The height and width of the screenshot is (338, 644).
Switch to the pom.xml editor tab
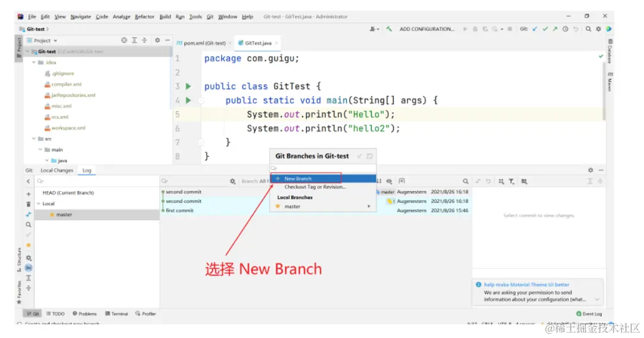[204, 43]
